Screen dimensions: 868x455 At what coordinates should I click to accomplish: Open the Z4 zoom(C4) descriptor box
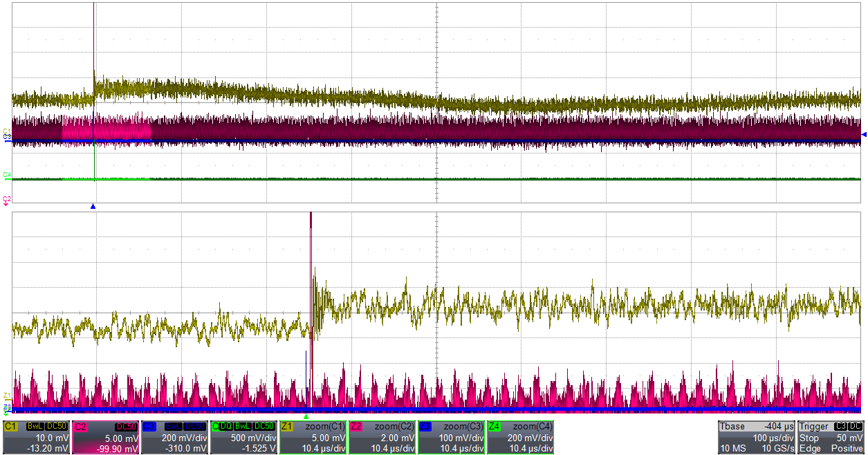(520, 437)
